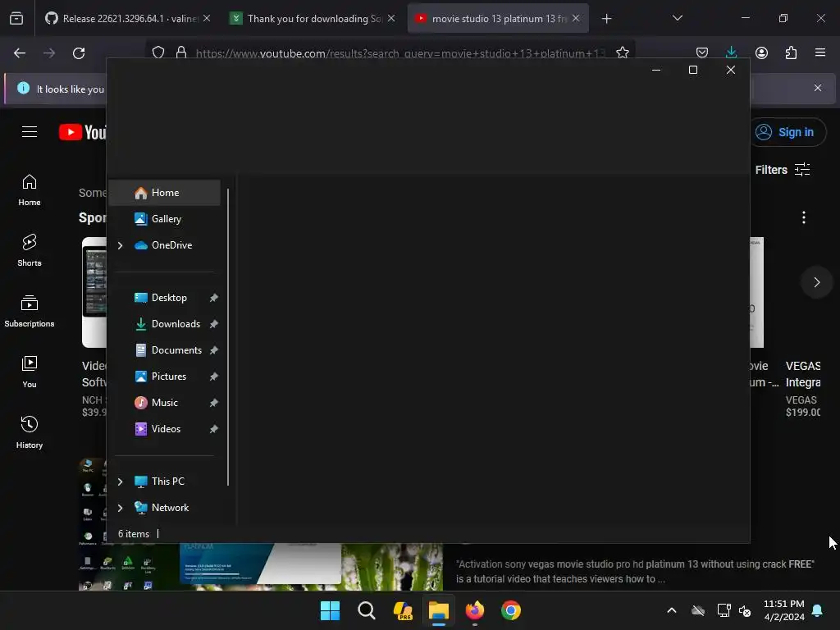Open a new browser tab
Image resolution: width=840 pixels, height=630 pixels.
coord(606,19)
